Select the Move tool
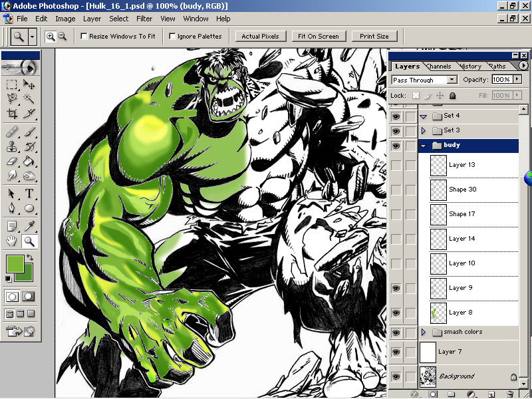The height and width of the screenshot is (399, 532). [x=29, y=84]
